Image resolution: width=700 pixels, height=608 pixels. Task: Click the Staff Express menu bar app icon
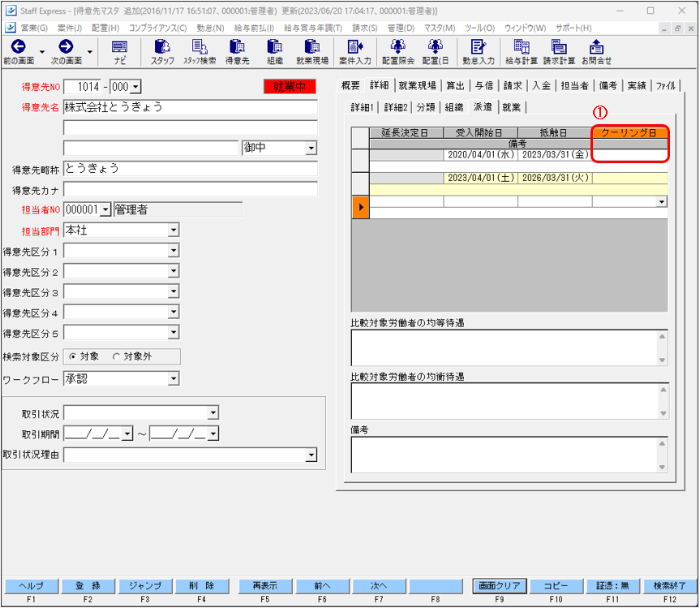pos(11,28)
